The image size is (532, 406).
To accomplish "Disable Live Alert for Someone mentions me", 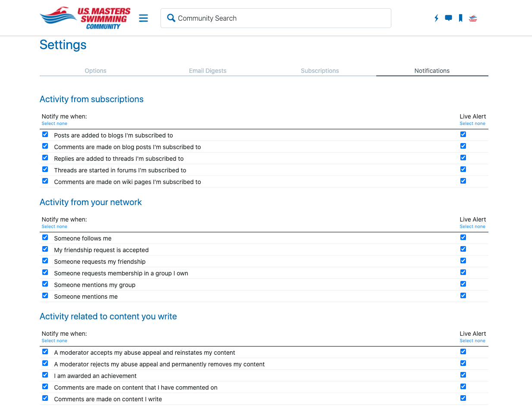I will 463,295.
